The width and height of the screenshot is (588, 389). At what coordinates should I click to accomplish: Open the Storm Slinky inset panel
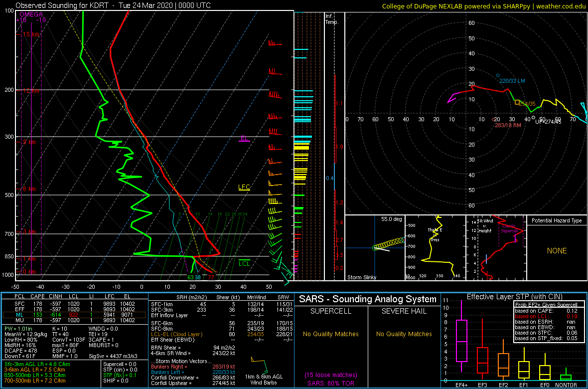(x=375, y=248)
